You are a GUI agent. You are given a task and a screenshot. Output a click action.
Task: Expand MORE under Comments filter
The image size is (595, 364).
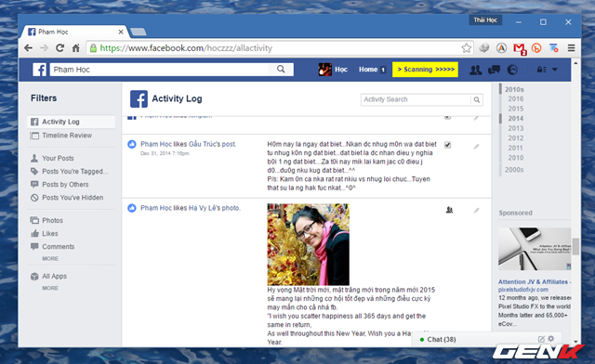pos(50,258)
